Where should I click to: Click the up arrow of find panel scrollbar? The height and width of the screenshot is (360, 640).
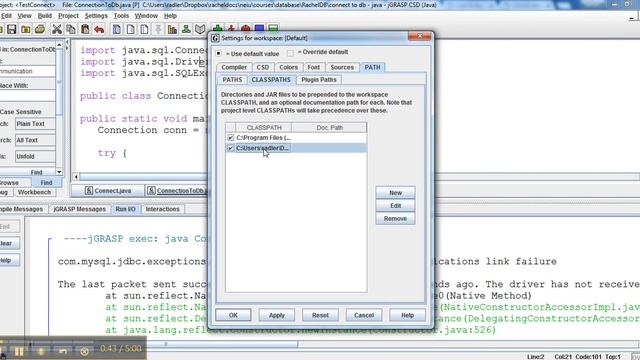coord(59,44)
